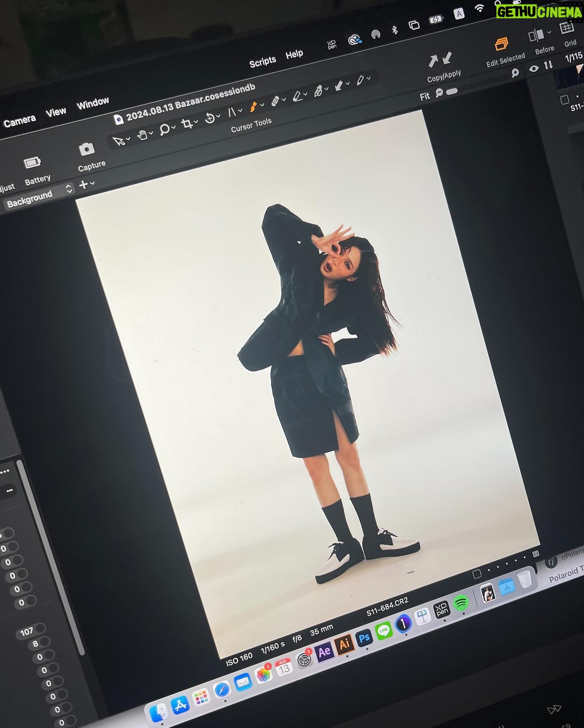Open Photoshop from the Dock
Image resolution: width=584 pixels, height=728 pixels.
(x=364, y=638)
